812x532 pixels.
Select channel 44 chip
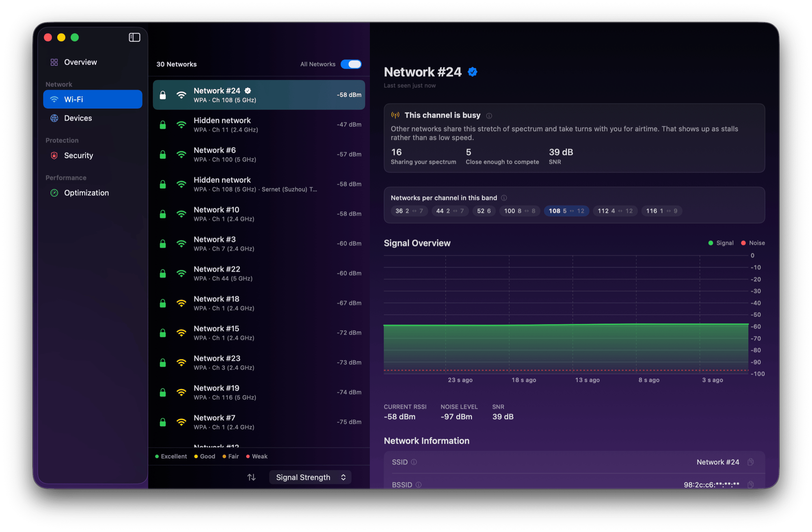(450, 211)
